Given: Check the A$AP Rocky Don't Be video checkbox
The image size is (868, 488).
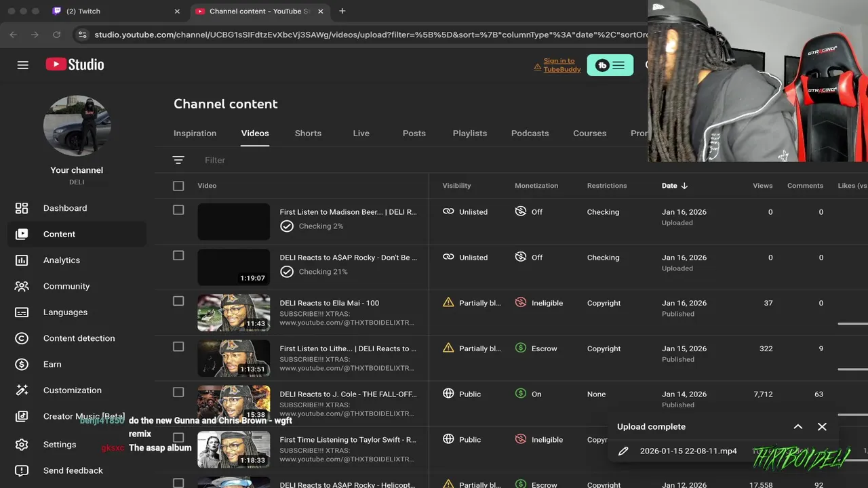Looking at the screenshot, I should [x=178, y=256].
